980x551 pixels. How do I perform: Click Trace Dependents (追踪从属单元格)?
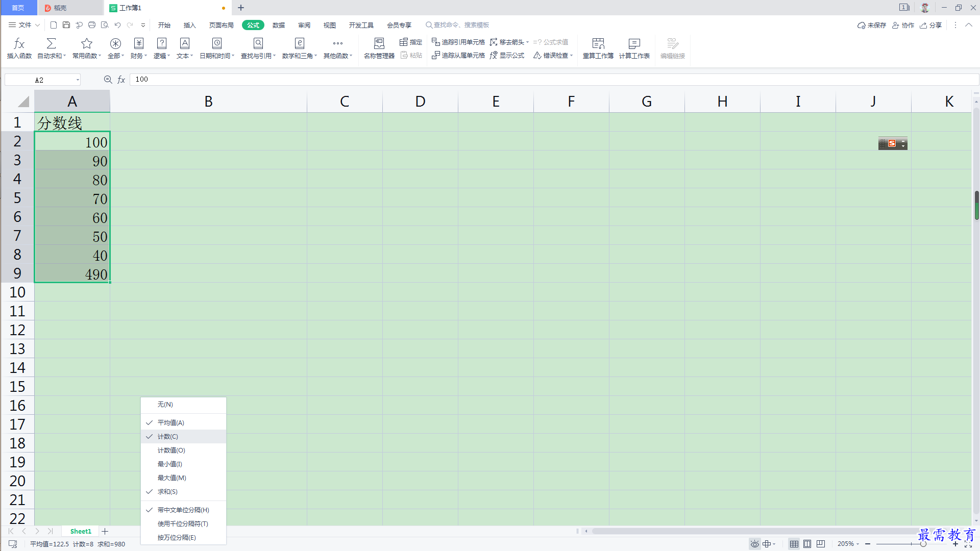tap(458, 55)
